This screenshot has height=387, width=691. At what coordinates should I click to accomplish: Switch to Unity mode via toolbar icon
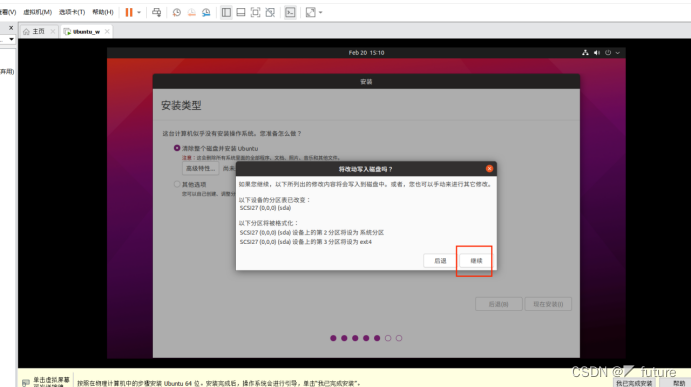click(x=270, y=12)
